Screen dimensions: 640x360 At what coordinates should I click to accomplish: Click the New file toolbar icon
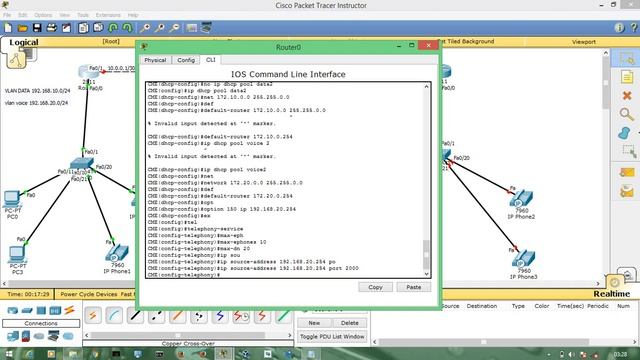(x=8, y=28)
